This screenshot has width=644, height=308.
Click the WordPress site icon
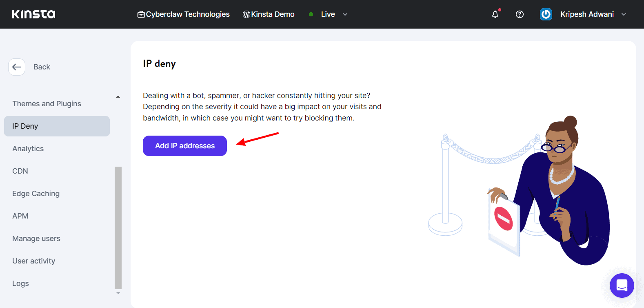coord(246,14)
